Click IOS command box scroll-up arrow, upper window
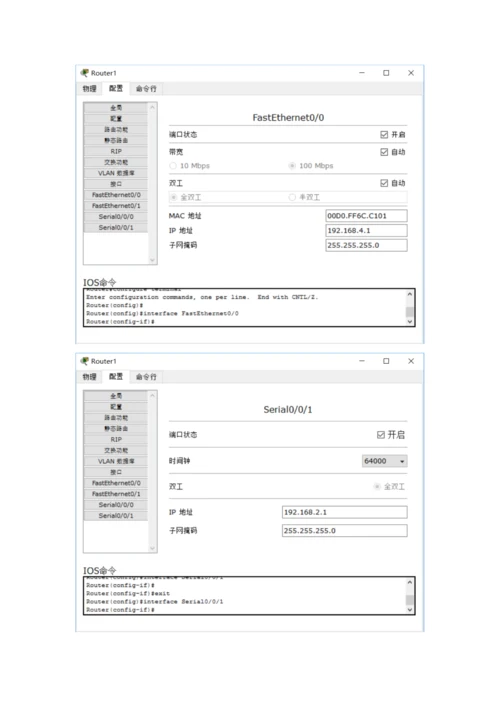Viewport: 500px width, 707px height. pos(409,294)
